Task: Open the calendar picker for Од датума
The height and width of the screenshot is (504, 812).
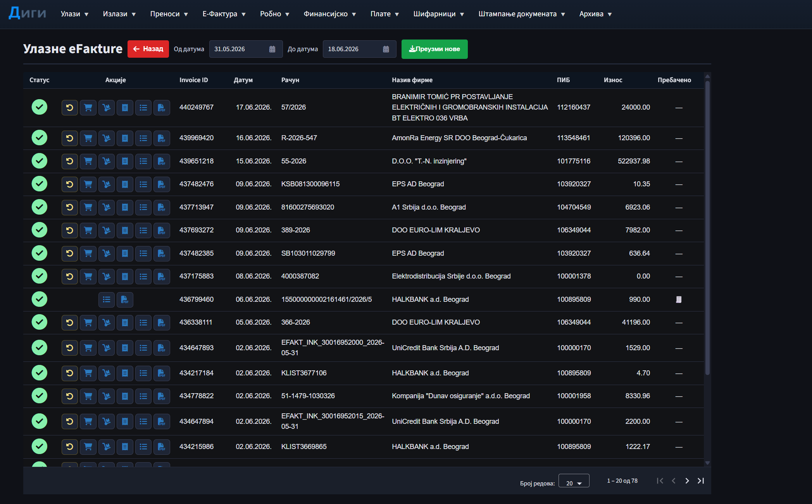Action: 272,49
